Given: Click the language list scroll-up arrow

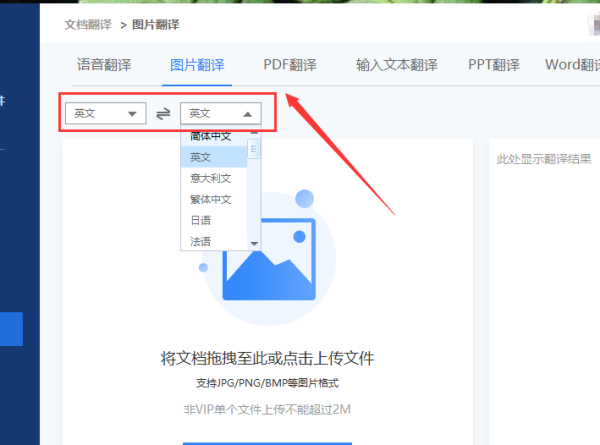Looking at the screenshot, I should click(254, 133).
